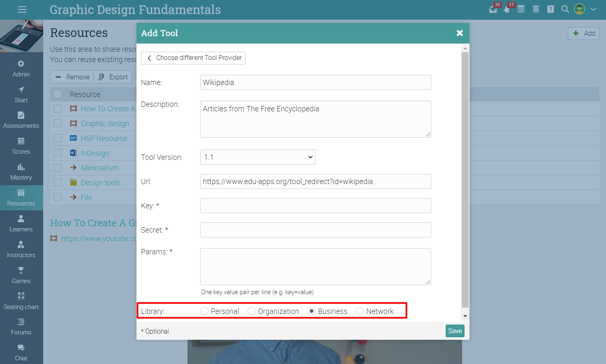
Task: Go to Start in sidebar
Action: (21, 94)
